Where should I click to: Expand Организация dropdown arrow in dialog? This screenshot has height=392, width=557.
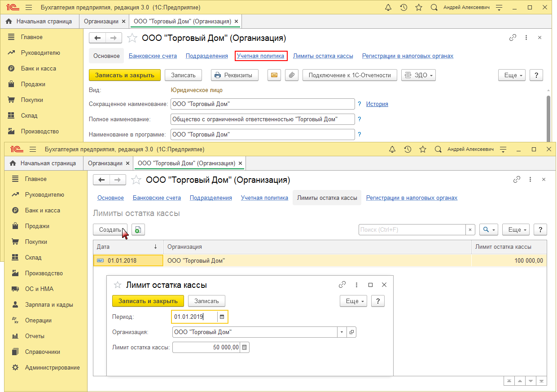(342, 332)
